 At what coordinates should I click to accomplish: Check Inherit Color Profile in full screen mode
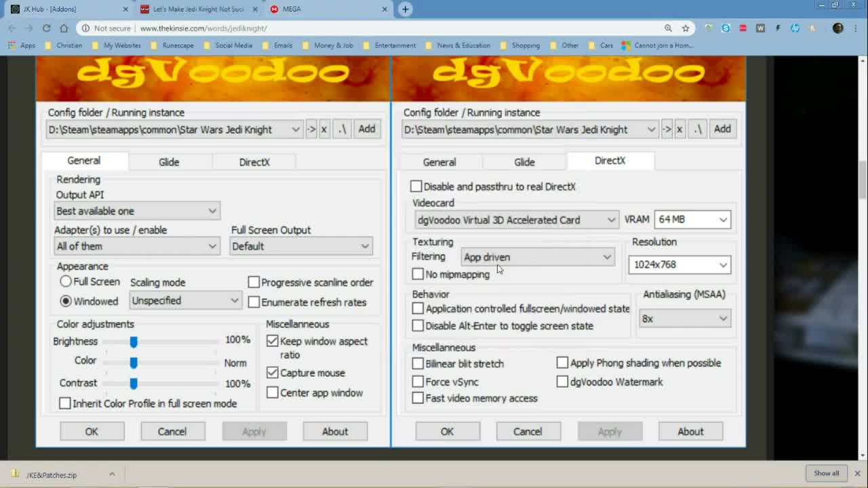coord(64,403)
